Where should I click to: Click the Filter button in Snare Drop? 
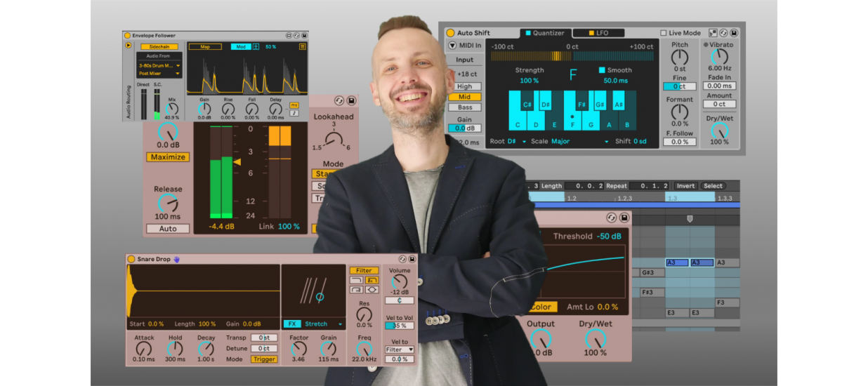364,270
